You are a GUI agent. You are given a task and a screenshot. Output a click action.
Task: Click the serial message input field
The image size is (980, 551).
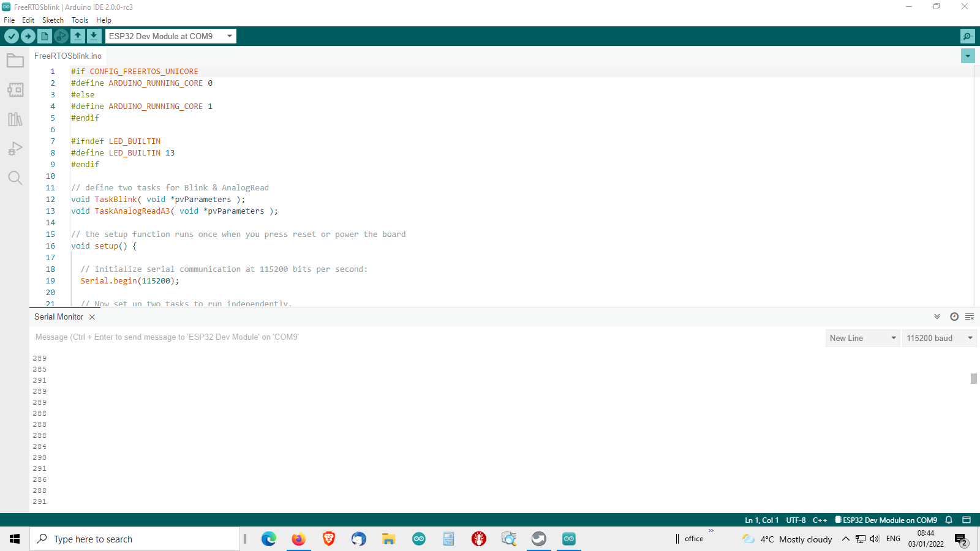point(427,337)
